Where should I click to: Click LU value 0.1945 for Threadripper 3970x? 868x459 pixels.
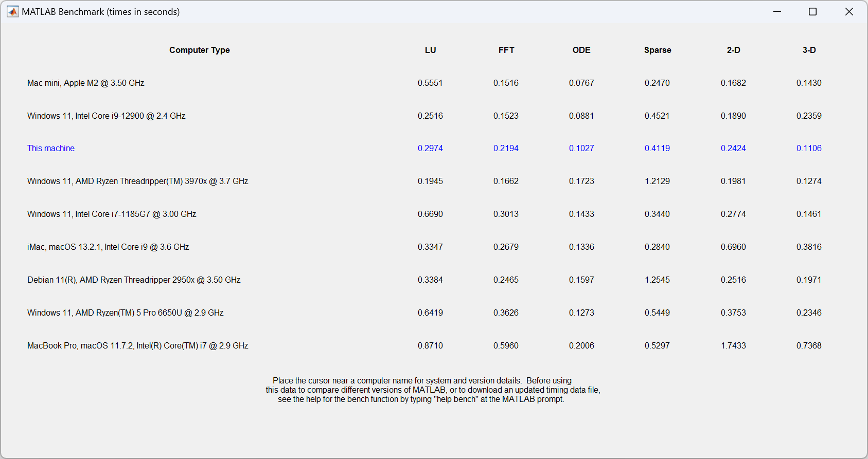pos(430,181)
